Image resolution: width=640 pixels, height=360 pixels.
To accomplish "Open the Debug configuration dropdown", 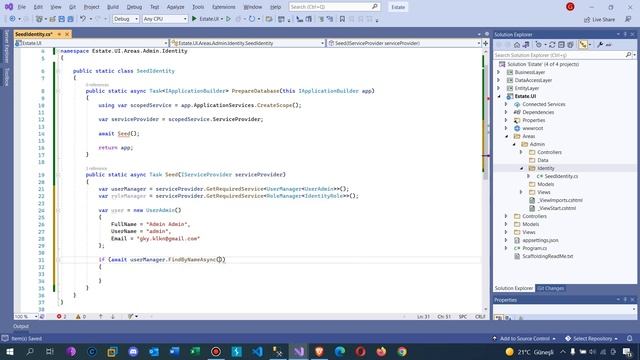I will (126, 19).
